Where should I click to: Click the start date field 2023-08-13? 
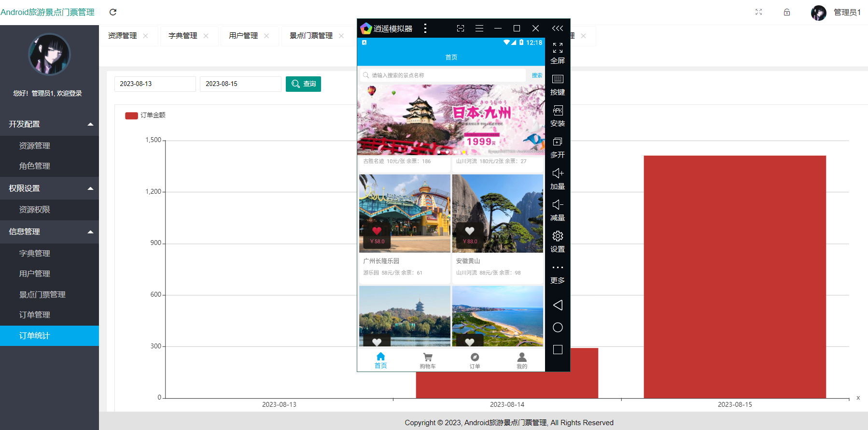coord(155,84)
